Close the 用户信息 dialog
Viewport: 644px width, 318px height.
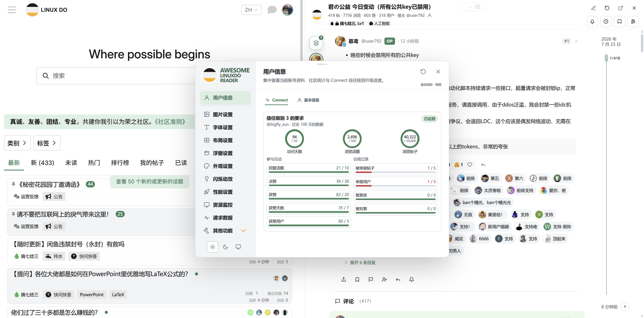(x=438, y=72)
